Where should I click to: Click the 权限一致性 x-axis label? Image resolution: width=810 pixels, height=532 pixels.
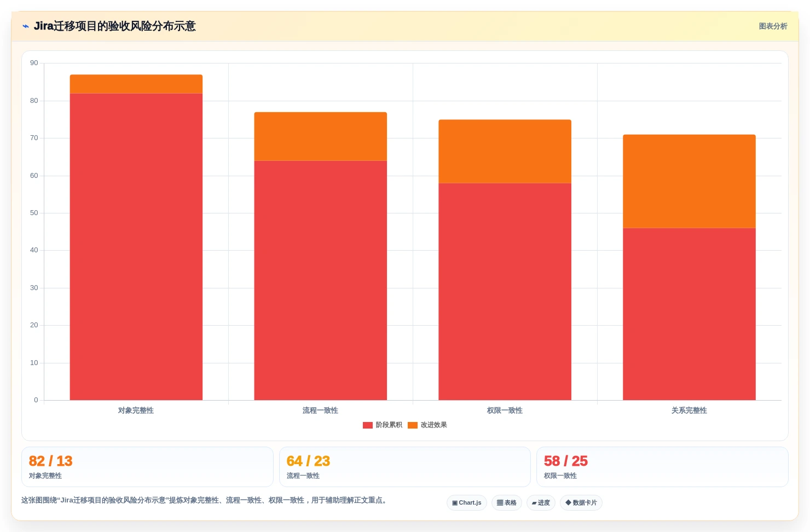[x=505, y=410]
